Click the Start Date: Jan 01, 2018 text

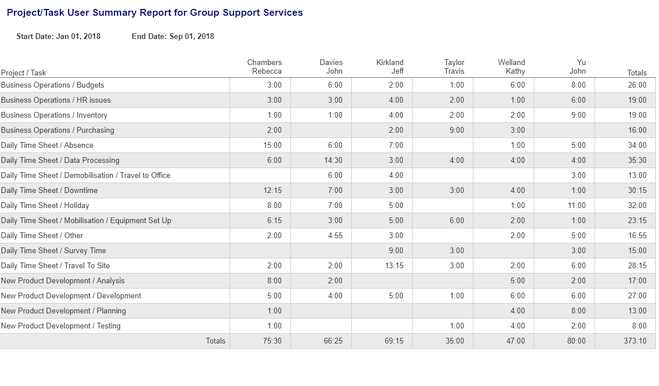[58, 36]
